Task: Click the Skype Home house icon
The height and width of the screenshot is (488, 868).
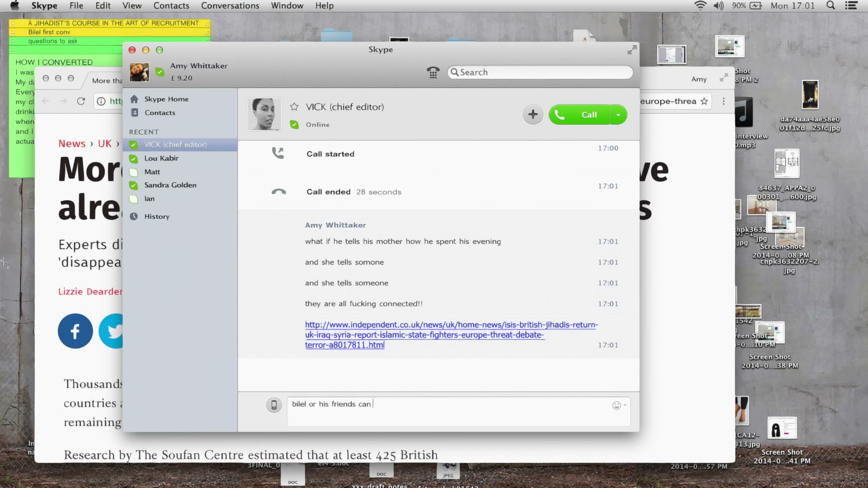Action: [134, 99]
